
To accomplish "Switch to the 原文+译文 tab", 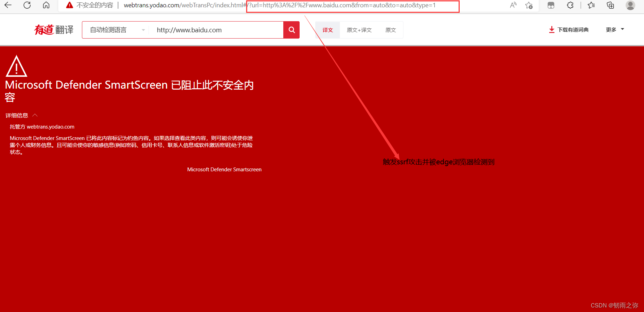I will (x=359, y=30).
